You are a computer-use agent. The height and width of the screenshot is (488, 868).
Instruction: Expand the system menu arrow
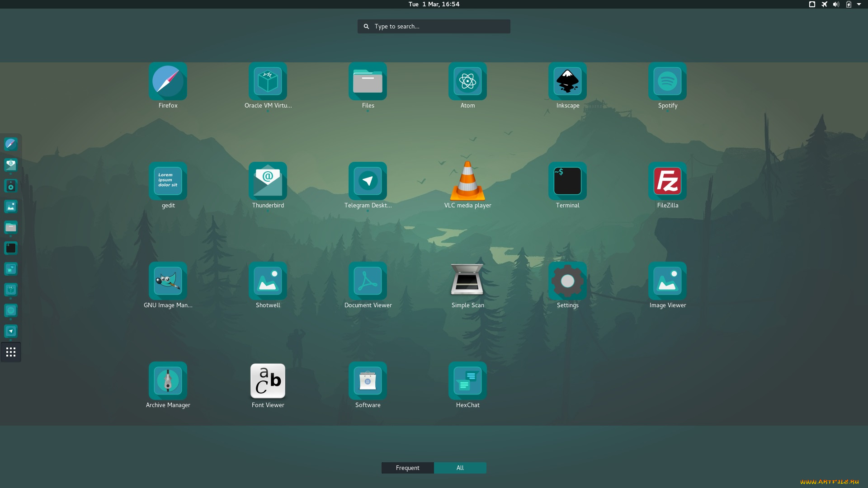[859, 4]
